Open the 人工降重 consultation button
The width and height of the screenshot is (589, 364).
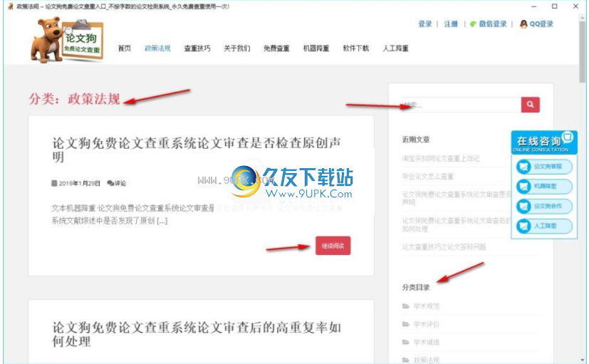click(544, 226)
